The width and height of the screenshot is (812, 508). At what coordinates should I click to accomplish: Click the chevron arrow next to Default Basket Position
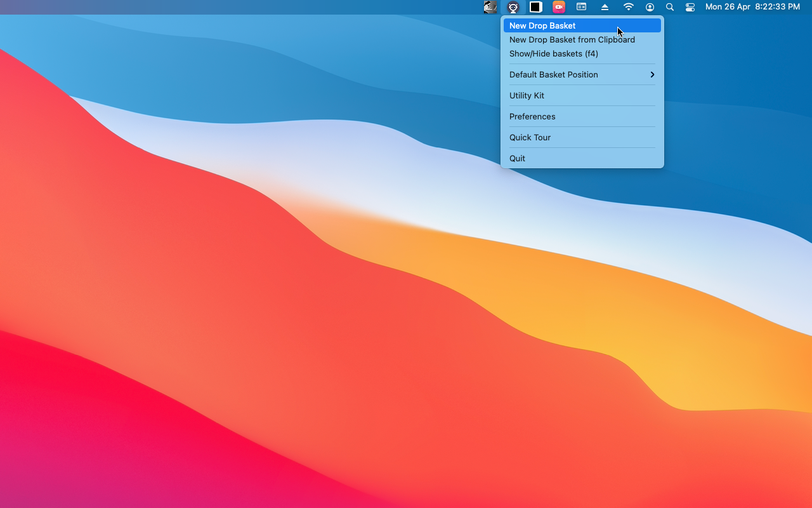pos(652,74)
